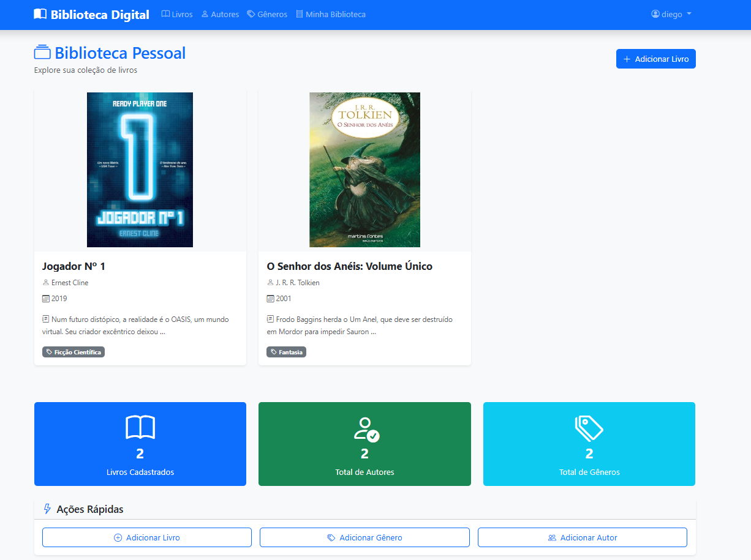Viewport: 751px width, 560px height.
Task: Open Gêneros in the navbar
Action: (x=267, y=14)
